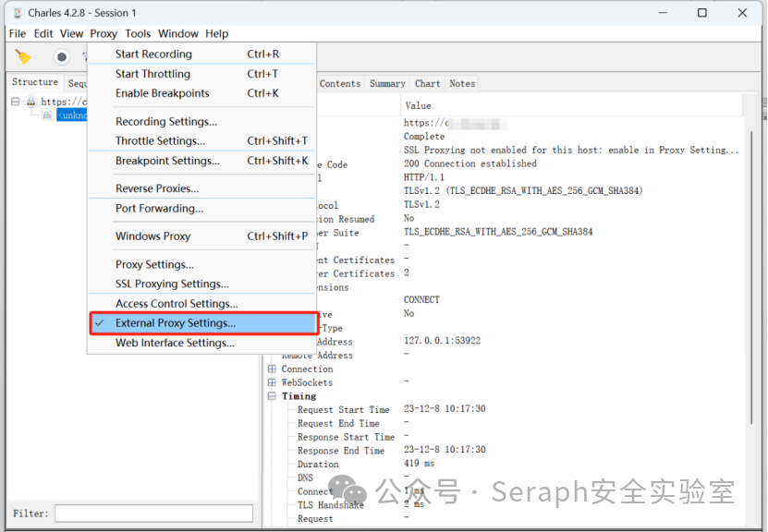The height and width of the screenshot is (532, 768).
Task: Open Access Control Settings menu item
Action: pos(202,304)
